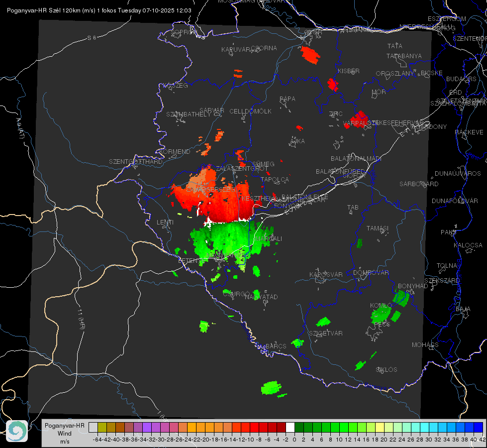The height and width of the screenshot is (448, 487).
Task: Click the OROSZLANY city label
Action: tap(395, 74)
